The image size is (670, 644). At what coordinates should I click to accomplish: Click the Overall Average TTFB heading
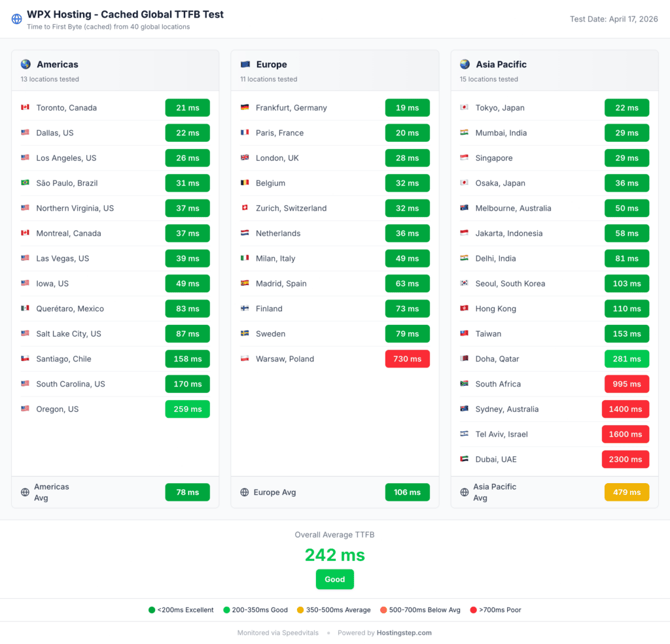tap(334, 535)
